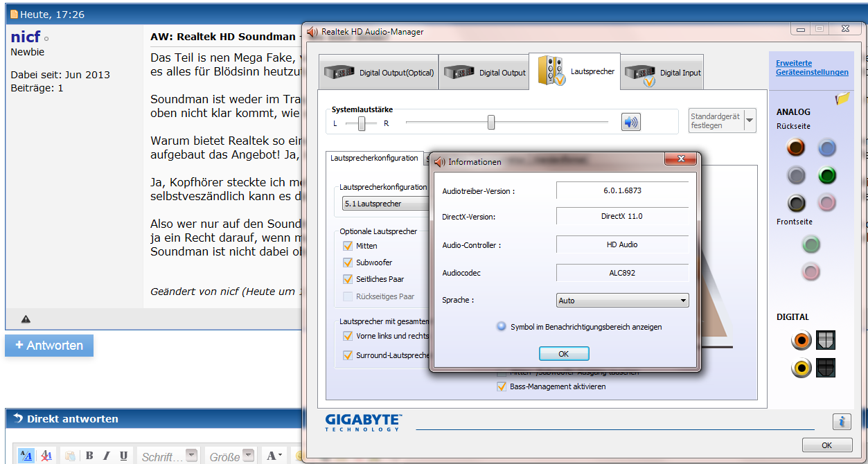
Task: Select the green rear-panel analog jack
Action: [826, 175]
